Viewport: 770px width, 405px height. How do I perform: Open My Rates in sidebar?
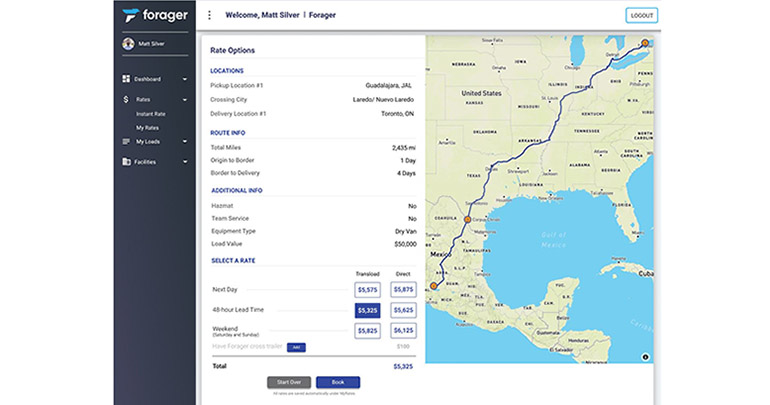[x=147, y=127]
